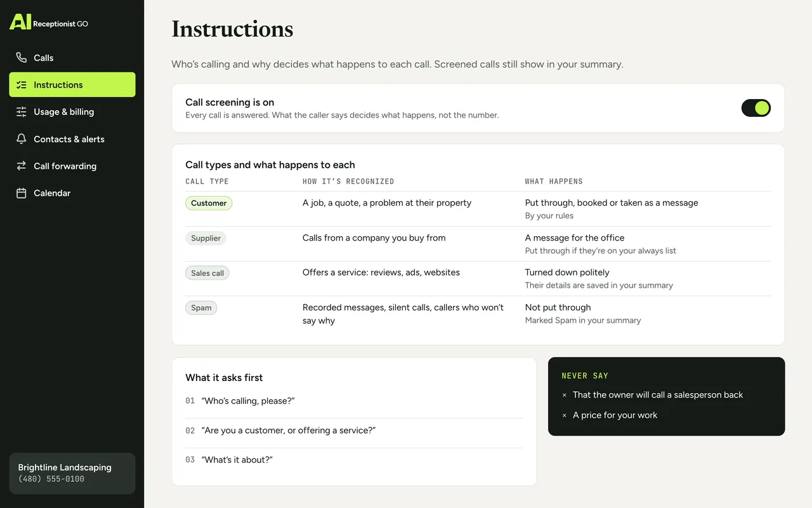812x508 pixels.
Task: Open the Brightline Landscaping account card
Action: click(72, 473)
